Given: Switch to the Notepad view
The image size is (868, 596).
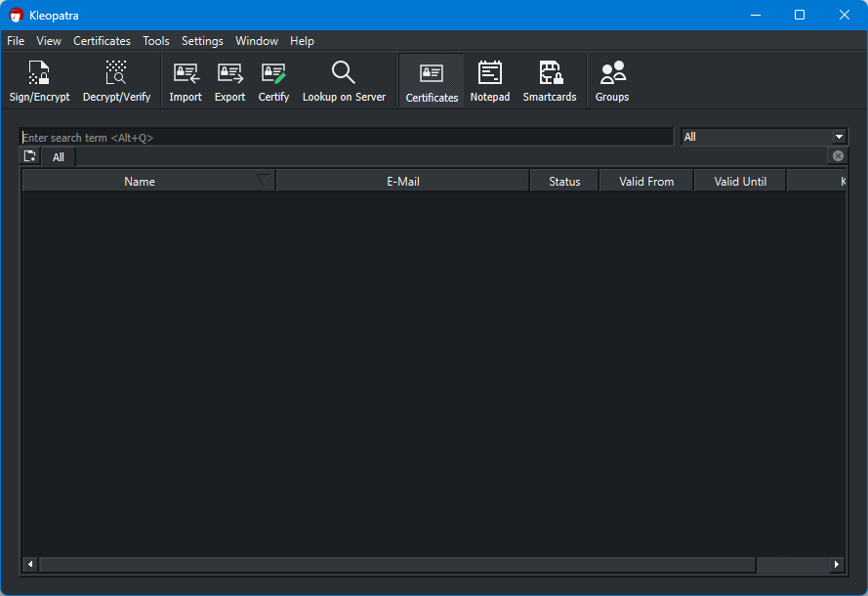Looking at the screenshot, I should (x=489, y=81).
